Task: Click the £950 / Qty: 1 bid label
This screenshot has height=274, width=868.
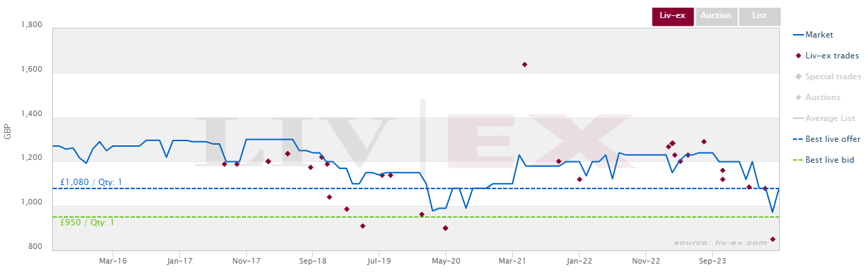Action: click(x=87, y=222)
